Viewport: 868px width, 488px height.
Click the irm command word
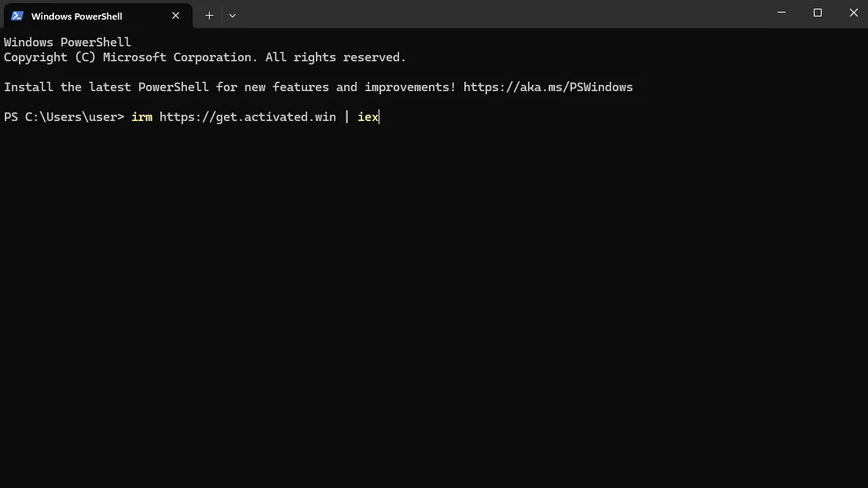point(141,117)
